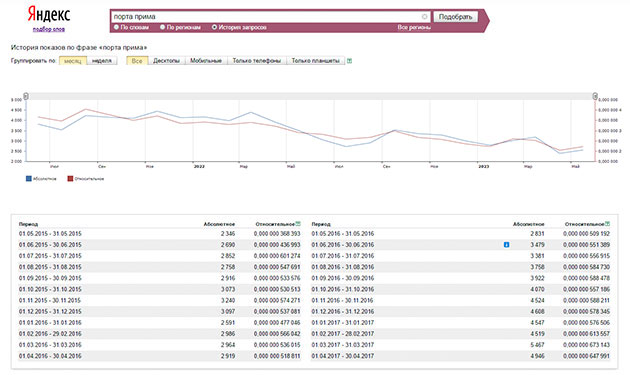Click the Подобрать button
Screen dimensions: 630x375
[455, 16]
